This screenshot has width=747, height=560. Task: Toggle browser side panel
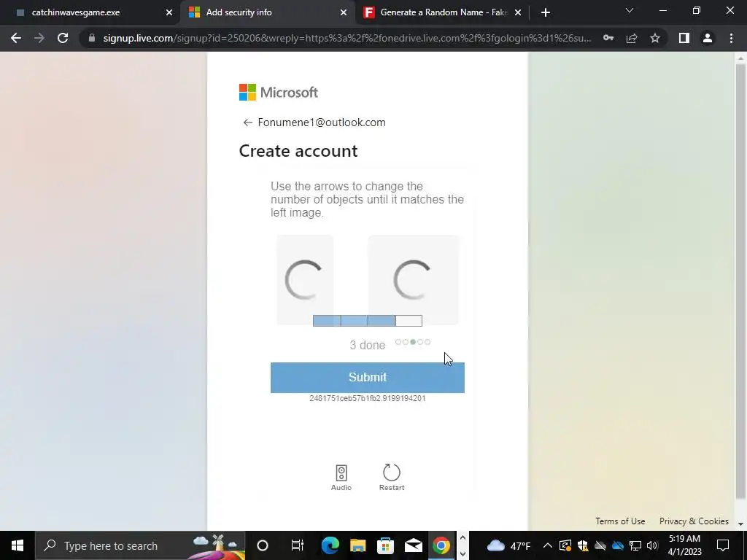pos(684,38)
